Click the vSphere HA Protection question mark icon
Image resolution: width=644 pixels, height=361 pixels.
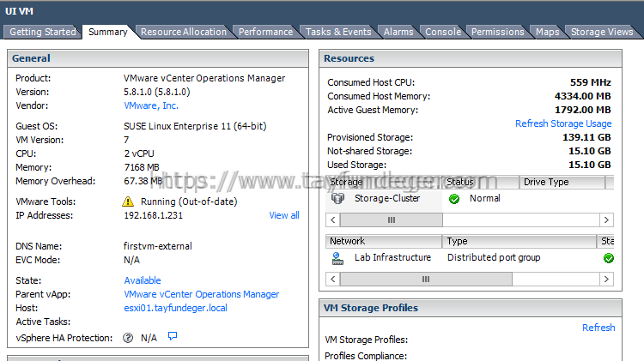point(128,338)
